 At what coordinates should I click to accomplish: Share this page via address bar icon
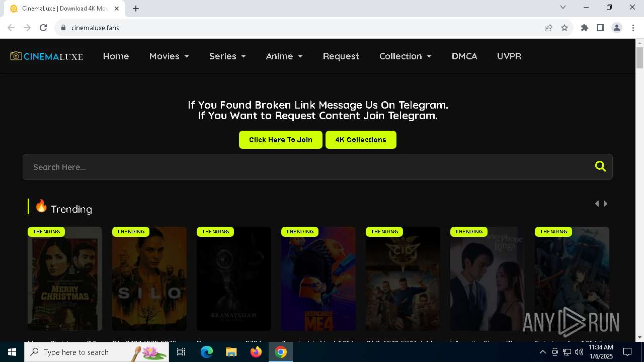(x=548, y=28)
